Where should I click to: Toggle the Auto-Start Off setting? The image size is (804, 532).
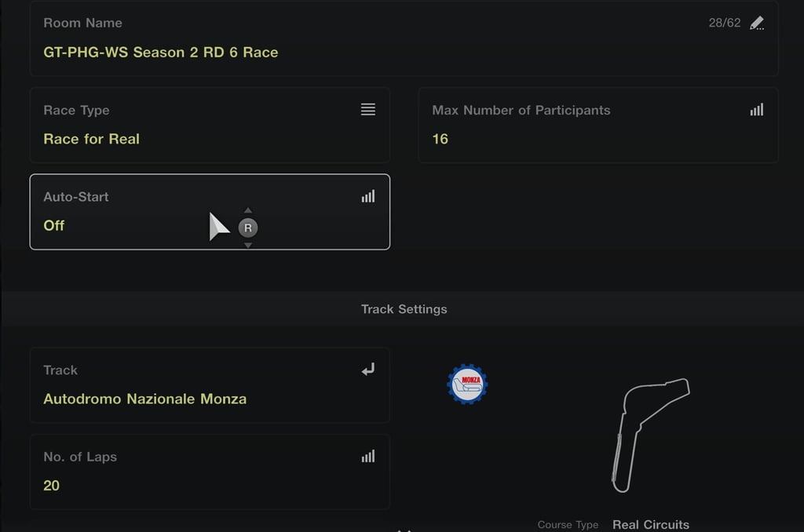click(210, 212)
